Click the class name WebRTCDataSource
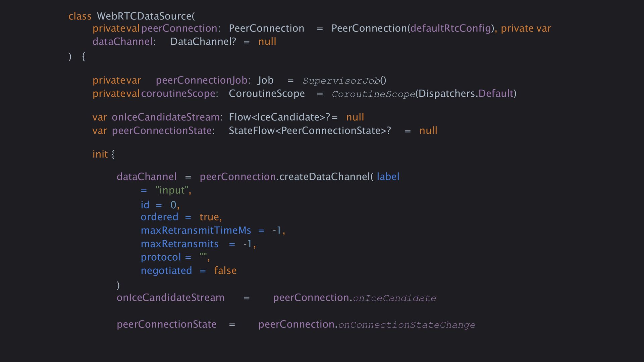Screen dimensions: 644x362 click(144, 16)
